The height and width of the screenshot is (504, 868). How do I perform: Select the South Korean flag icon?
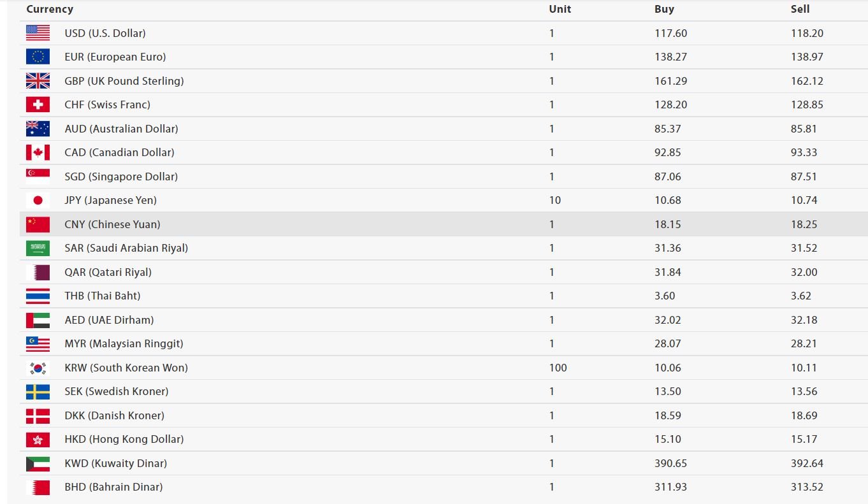[x=38, y=368]
